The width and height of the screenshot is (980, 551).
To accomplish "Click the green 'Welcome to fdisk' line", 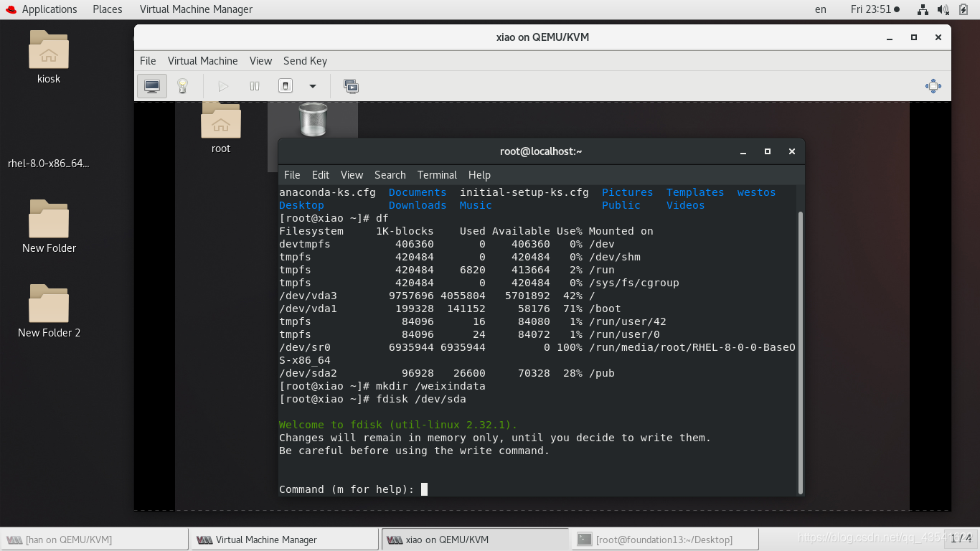I will (398, 425).
